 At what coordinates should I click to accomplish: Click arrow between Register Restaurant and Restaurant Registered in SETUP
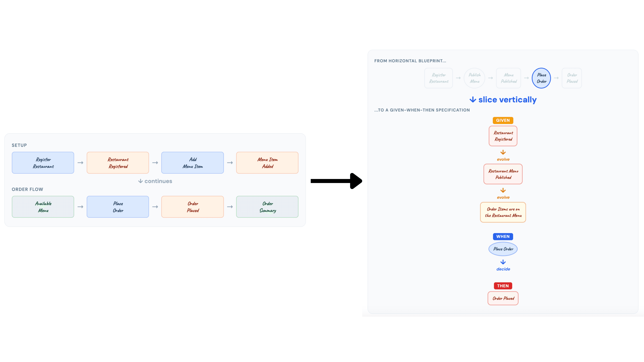click(x=80, y=163)
